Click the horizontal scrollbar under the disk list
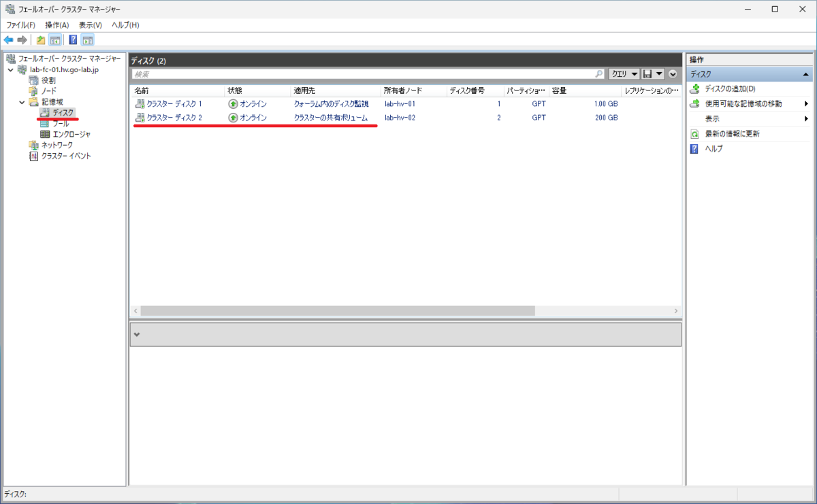 (x=338, y=310)
